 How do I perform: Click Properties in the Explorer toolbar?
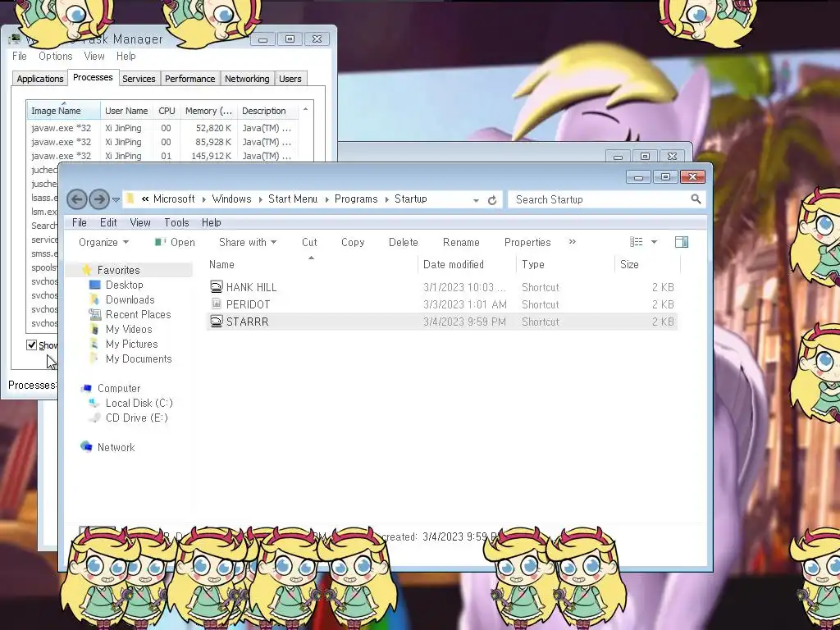coord(527,242)
